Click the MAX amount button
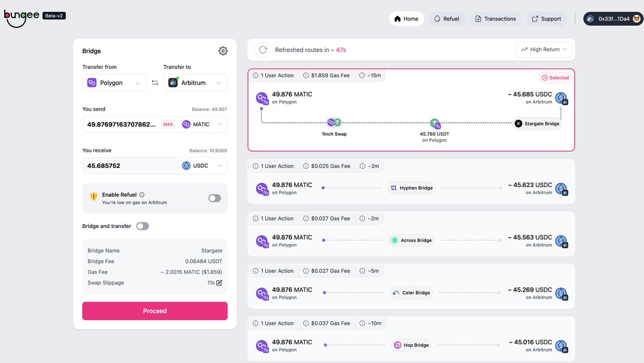The width and height of the screenshot is (644, 363). [168, 124]
